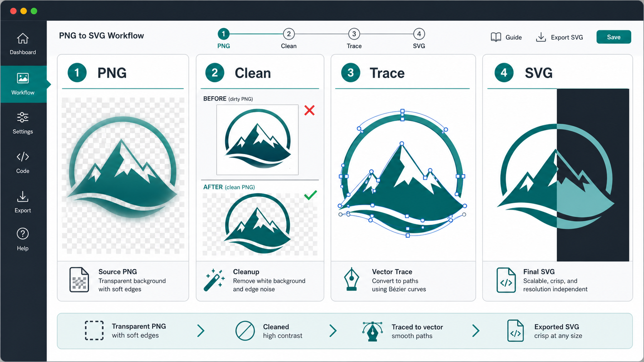
Task: Click the Final SVG code file icon
Action: [x=506, y=280]
